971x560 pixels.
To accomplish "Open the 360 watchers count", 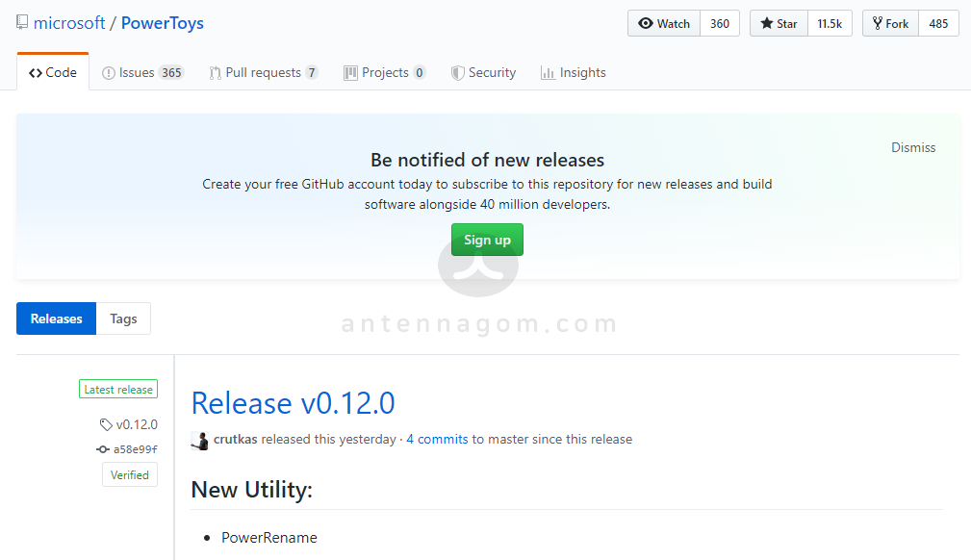I will 720,23.
